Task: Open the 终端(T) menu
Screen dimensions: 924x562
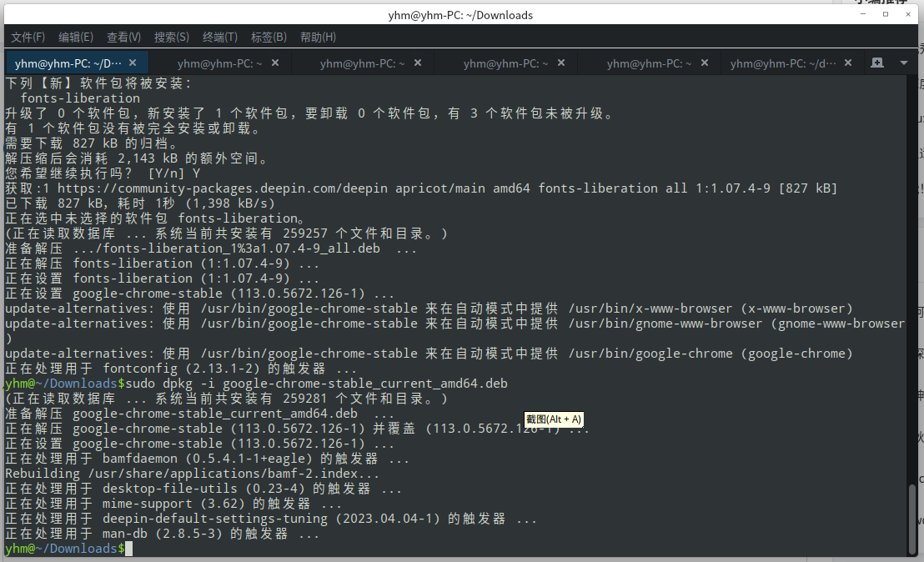Action: point(218,37)
